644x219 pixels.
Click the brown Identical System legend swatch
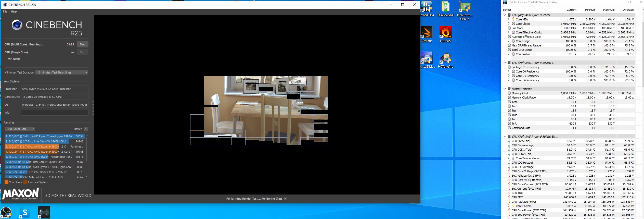pos(25,182)
